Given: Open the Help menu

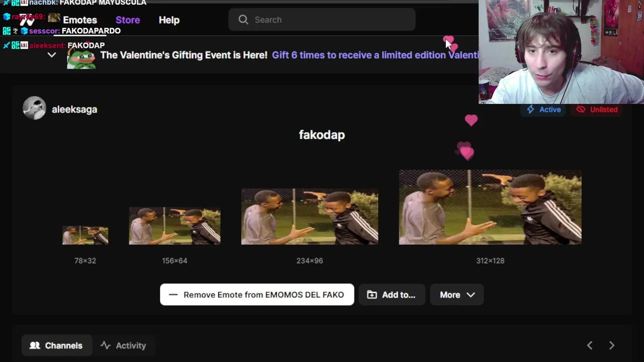Looking at the screenshot, I should 169,20.
